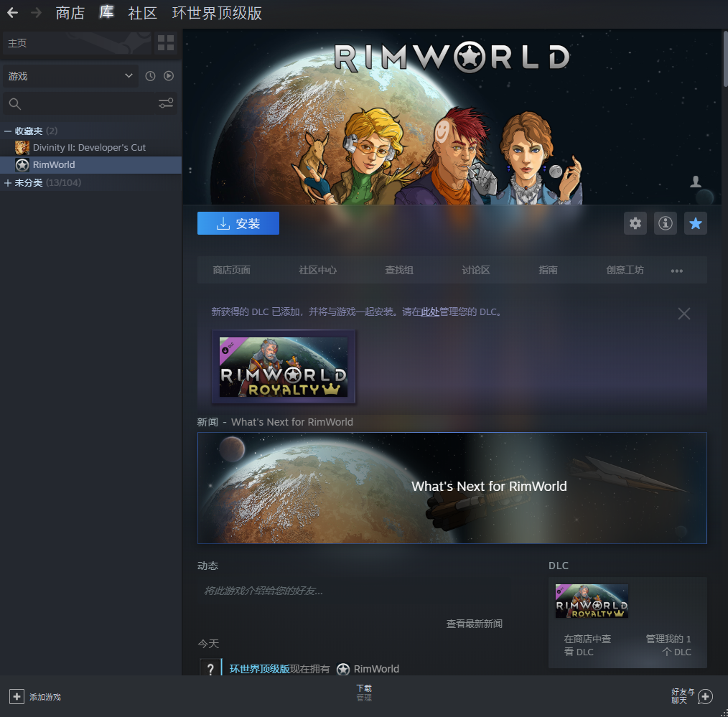Open recent activity clock filter

pos(150,76)
